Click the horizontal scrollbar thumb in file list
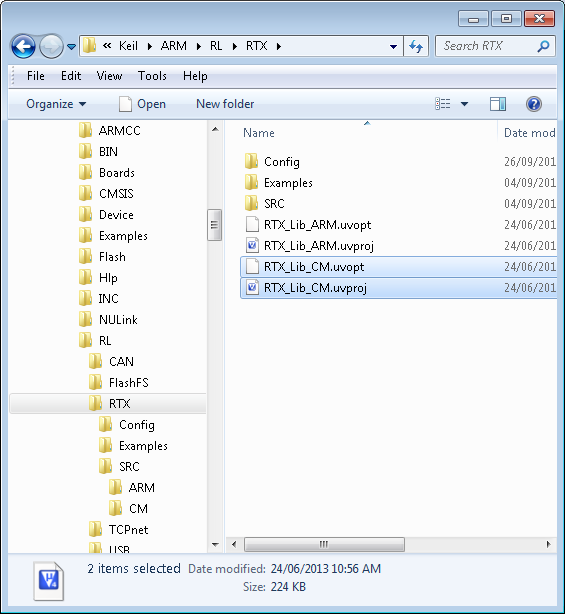The width and height of the screenshot is (565, 614). point(324,544)
